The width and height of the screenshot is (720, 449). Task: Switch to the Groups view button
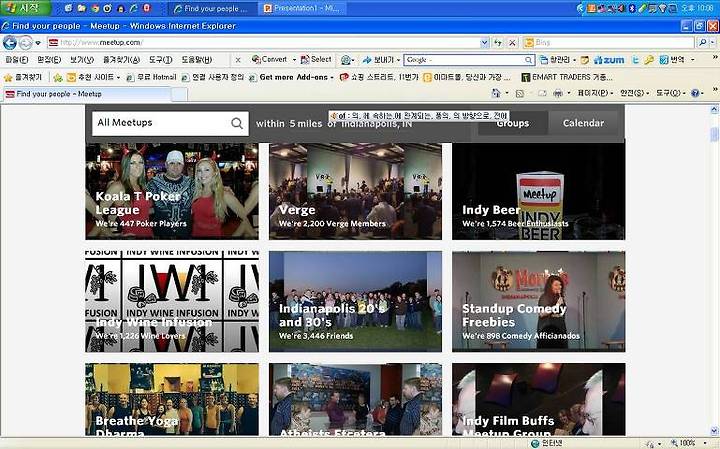(512, 123)
